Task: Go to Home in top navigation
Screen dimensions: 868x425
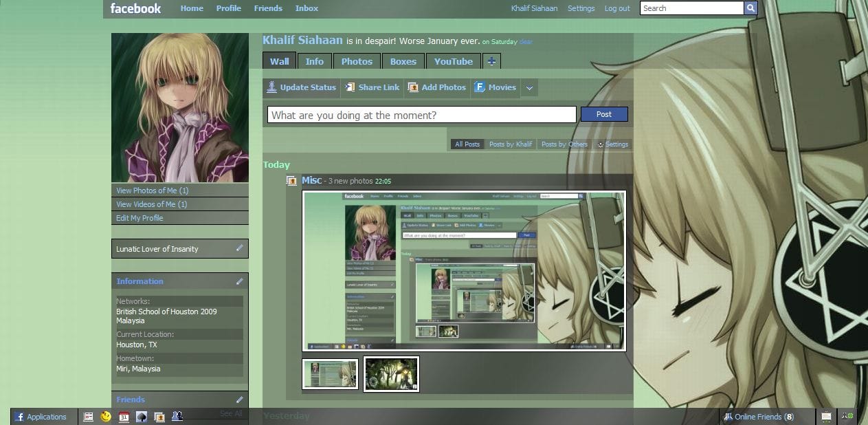Action: (x=192, y=8)
